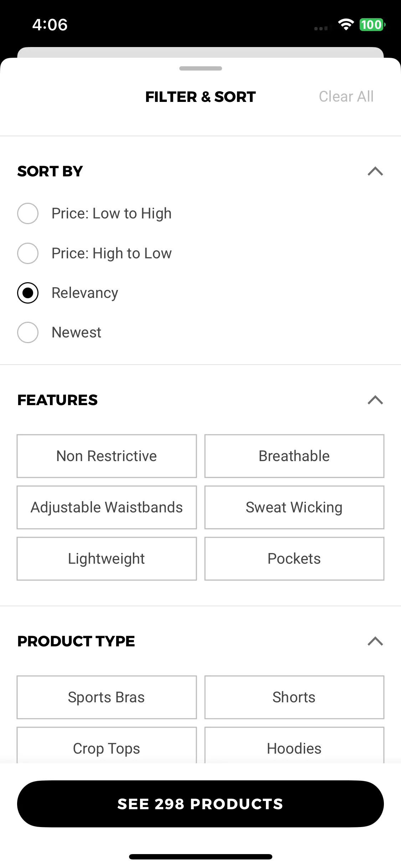
Task: Filter by Crop Tops product type
Action: [x=107, y=745]
